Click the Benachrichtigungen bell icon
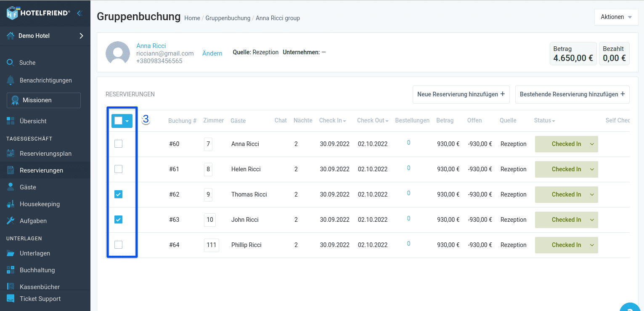 11,80
